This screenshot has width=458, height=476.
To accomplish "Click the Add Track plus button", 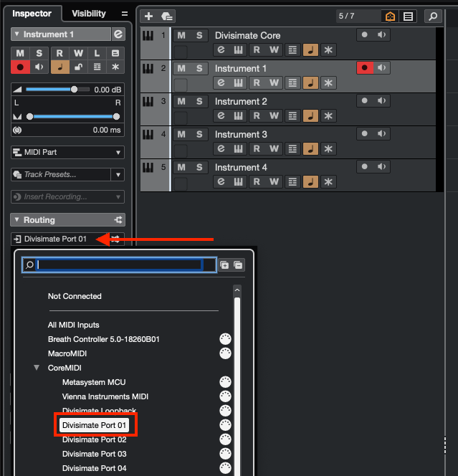I will tap(148, 16).
